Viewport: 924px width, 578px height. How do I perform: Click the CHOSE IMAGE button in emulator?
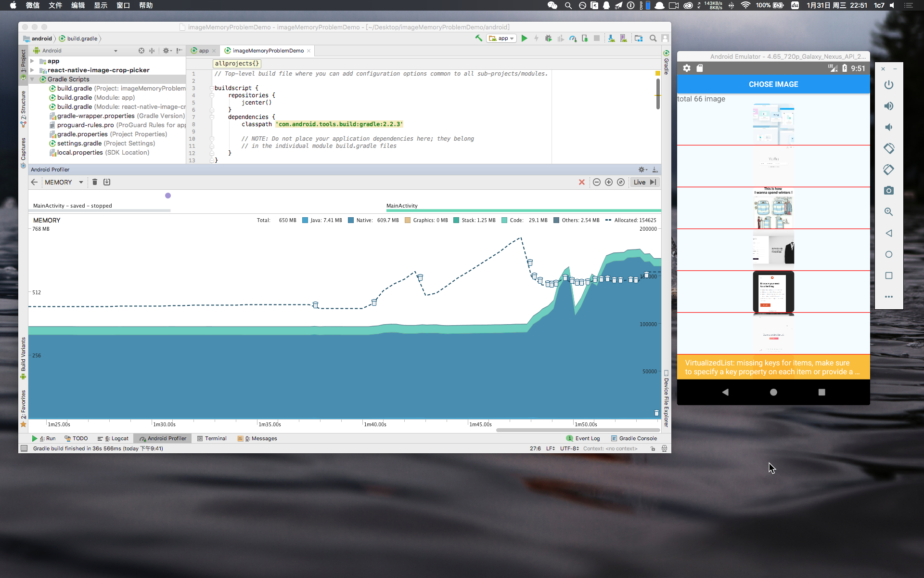[x=773, y=84]
